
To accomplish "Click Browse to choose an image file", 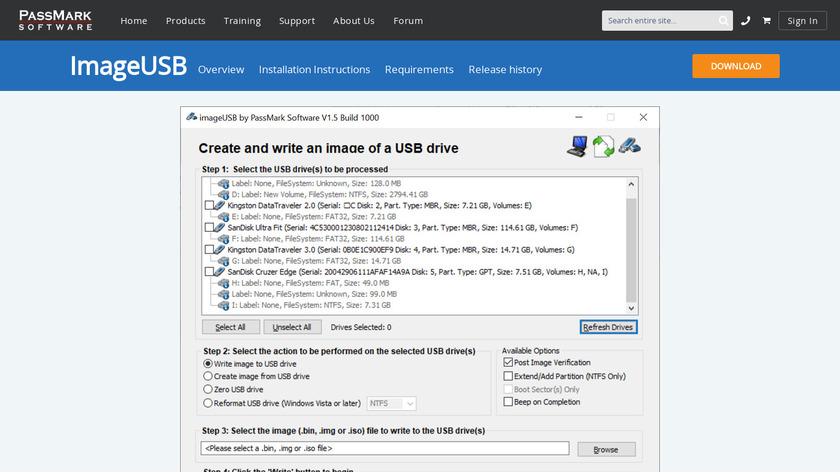I will (x=606, y=449).
